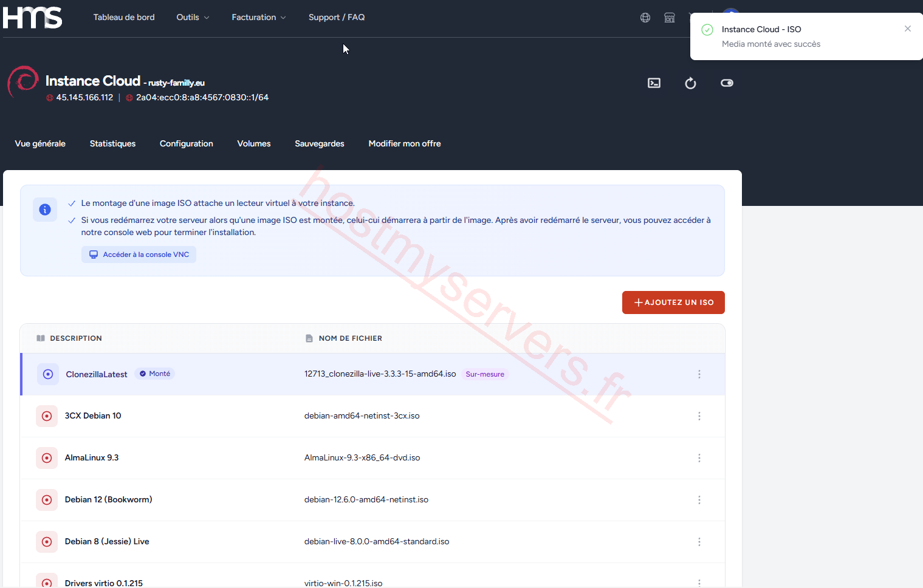Switch to Configuration tab
The height and width of the screenshot is (588, 923).
187,143
